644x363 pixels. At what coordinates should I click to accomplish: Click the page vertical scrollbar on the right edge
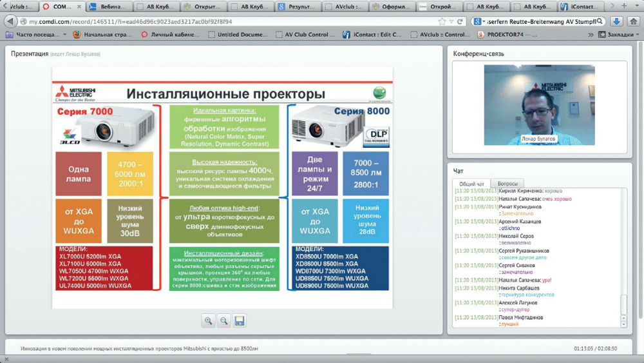[641, 181]
